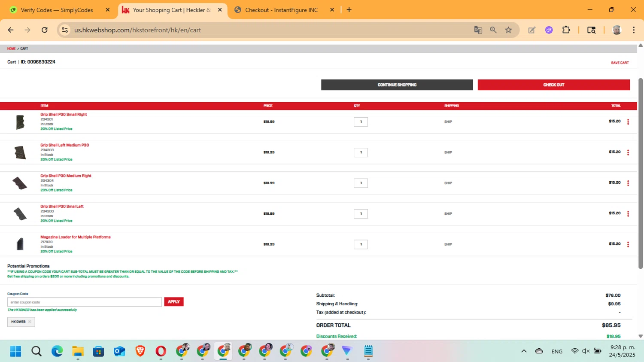
Task: Open options menu for Grip Shell P30 Medium Right
Action: pos(628,183)
